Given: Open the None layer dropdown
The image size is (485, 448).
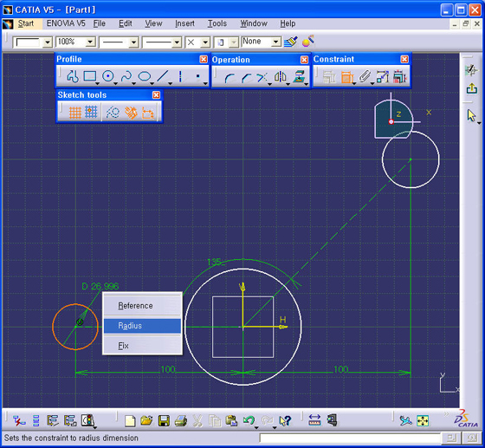Looking at the screenshot, I should pos(276,42).
